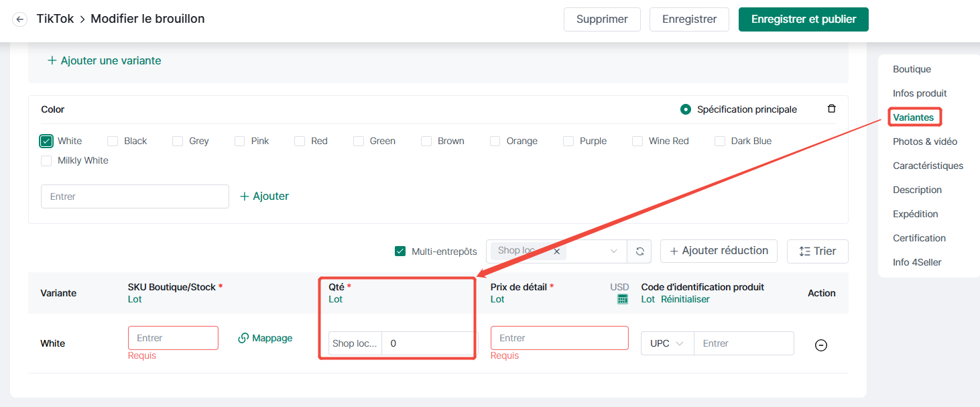Delete the Color specification with trash icon
The width and height of the screenshot is (980, 407).
click(832, 109)
